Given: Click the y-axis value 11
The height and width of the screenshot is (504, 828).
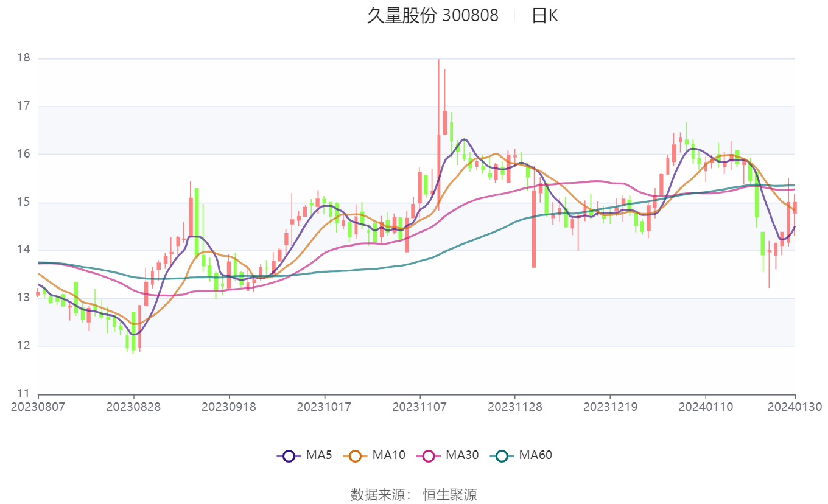Looking at the screenshot, I should coord(24,394).
